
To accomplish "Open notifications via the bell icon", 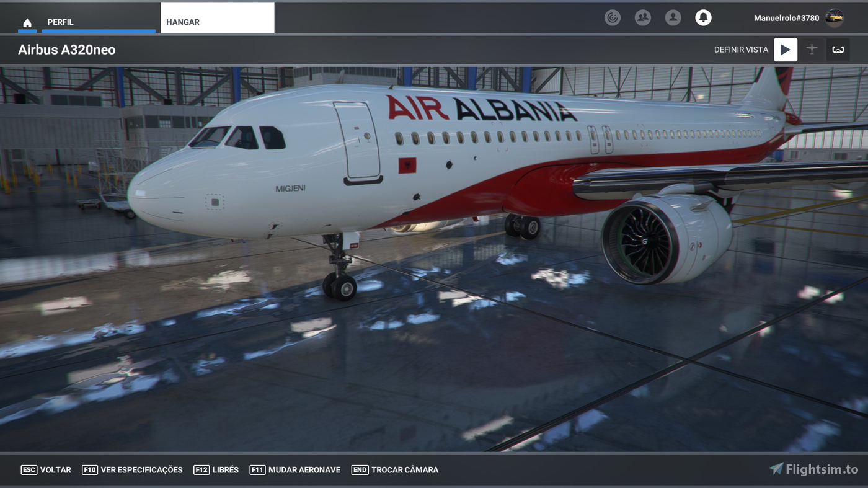I will tap(703, 17).
